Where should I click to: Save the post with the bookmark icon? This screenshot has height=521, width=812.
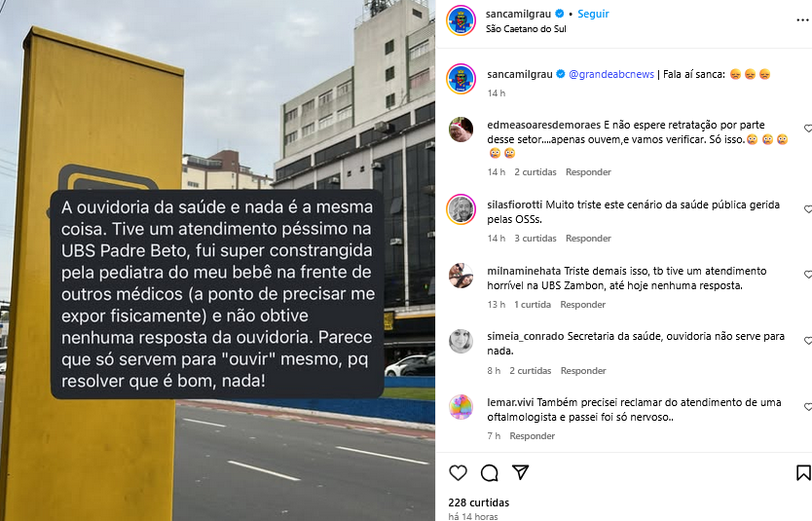coord(803,472)
